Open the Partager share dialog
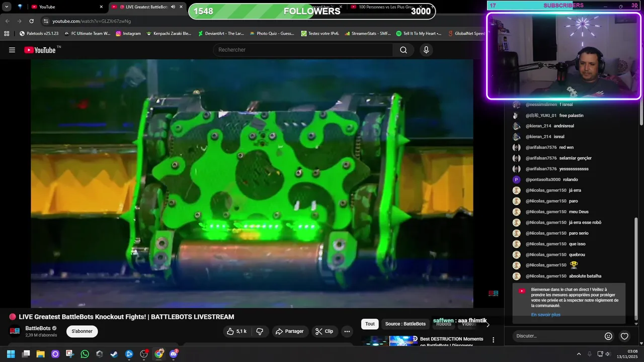The height and width of the screenshot is (362, 644). pos(289,331)
